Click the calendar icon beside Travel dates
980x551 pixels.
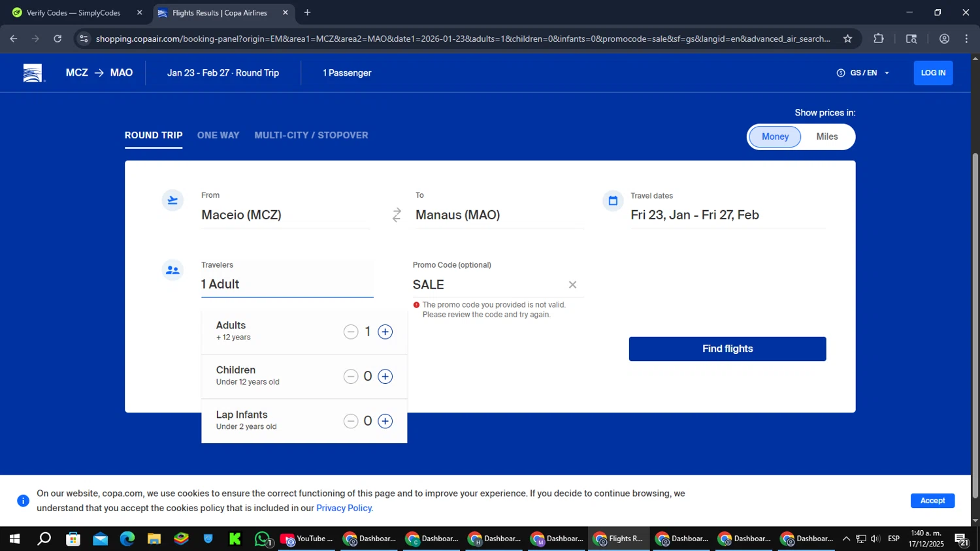tap(613, 201)
